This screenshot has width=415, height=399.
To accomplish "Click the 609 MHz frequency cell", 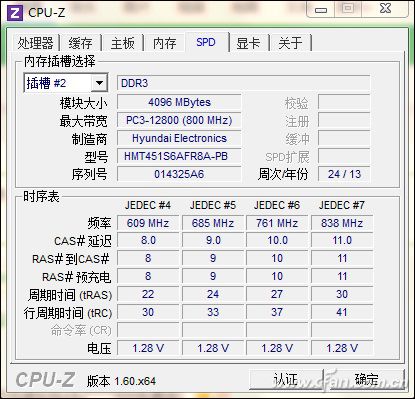I will (x=148, y=223).
